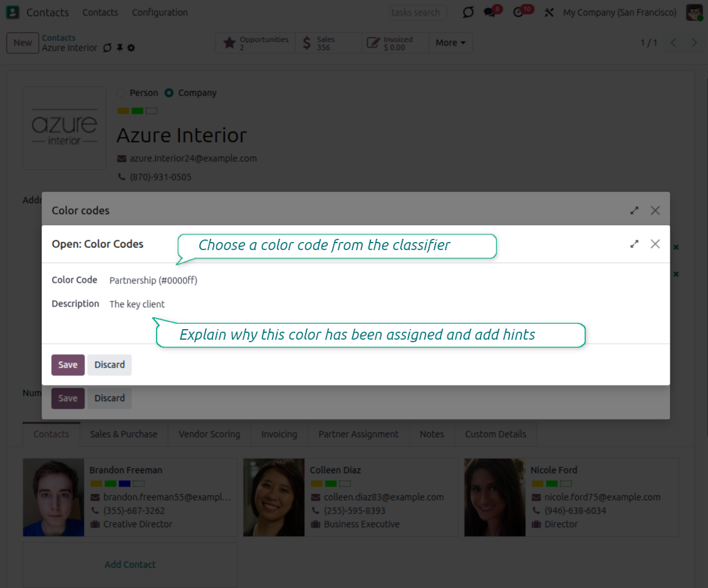Click the Contacts app icon in navbar
Image resolution: width=708 pixels, height=588 pixels.
13,13
